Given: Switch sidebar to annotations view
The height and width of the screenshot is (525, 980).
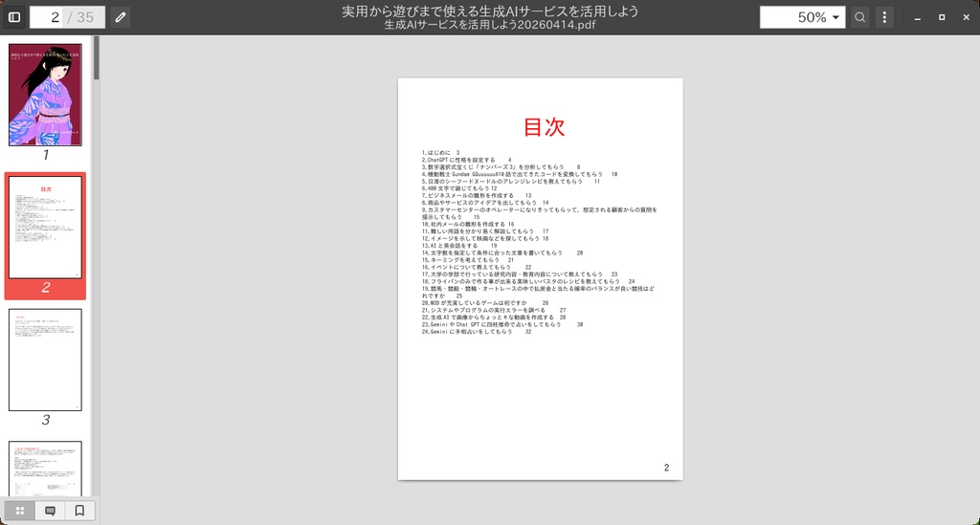Looking at the screenshot, I should (50, 511).
